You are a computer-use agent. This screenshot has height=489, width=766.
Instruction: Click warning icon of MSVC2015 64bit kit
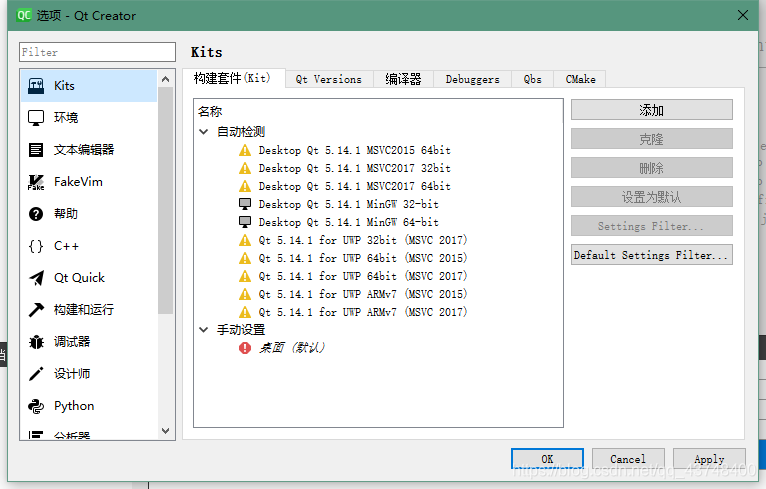pyautogui.click(x=245, y=150)
